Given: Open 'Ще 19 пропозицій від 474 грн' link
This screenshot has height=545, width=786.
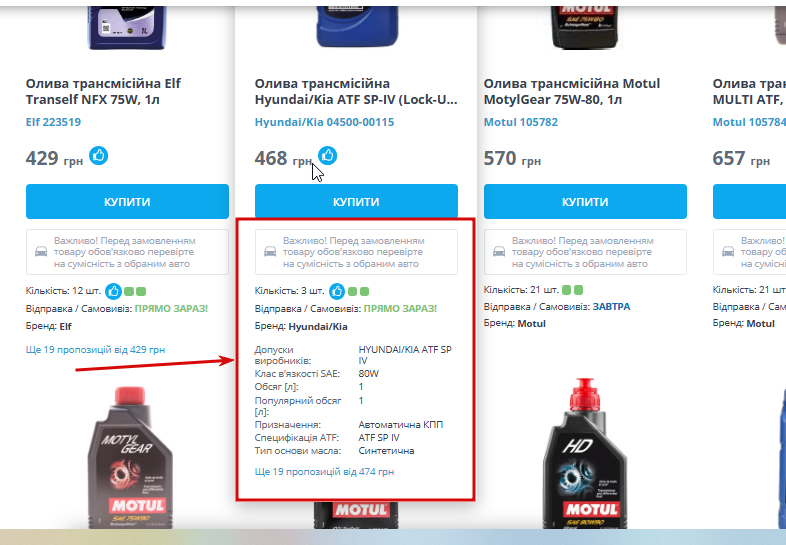Looking at the screenshot, I should point(324,471).
